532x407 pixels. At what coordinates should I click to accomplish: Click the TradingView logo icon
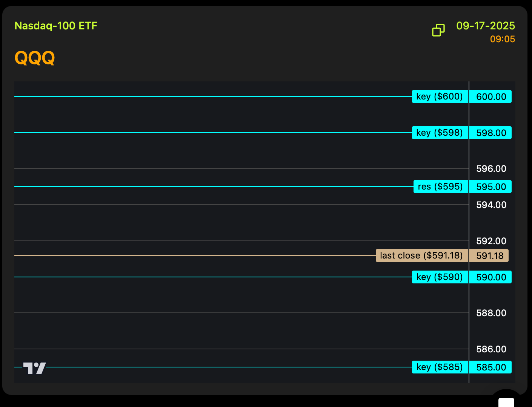pos(35,368)
